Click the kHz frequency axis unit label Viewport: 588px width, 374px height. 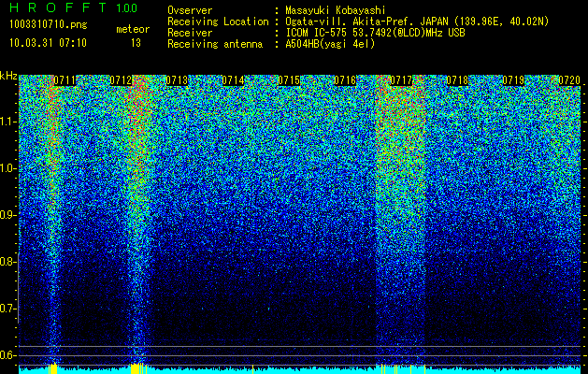(8, 76)
